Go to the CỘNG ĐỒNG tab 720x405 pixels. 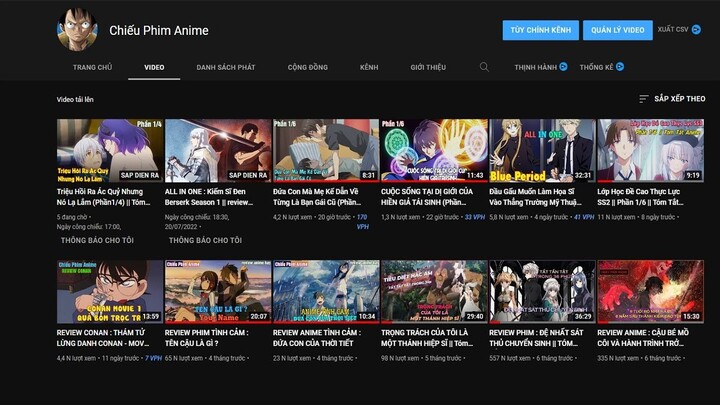pyautogui.click(x=308, y=67)
